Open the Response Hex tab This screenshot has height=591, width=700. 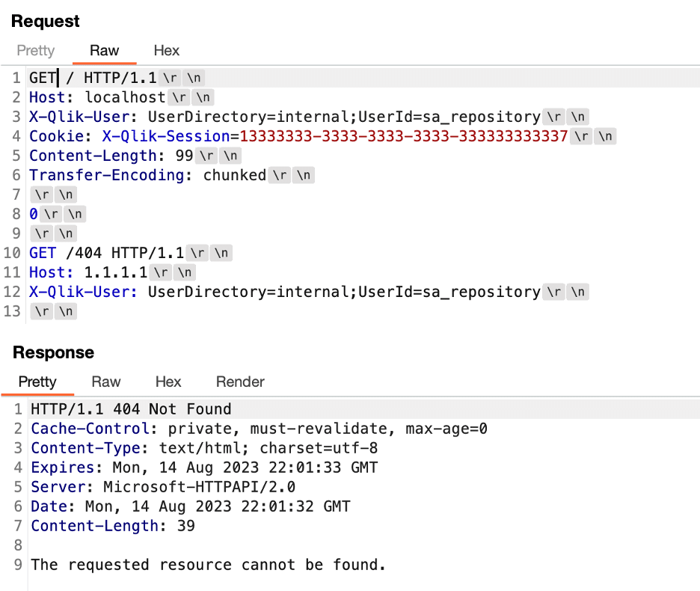[168, 382]
